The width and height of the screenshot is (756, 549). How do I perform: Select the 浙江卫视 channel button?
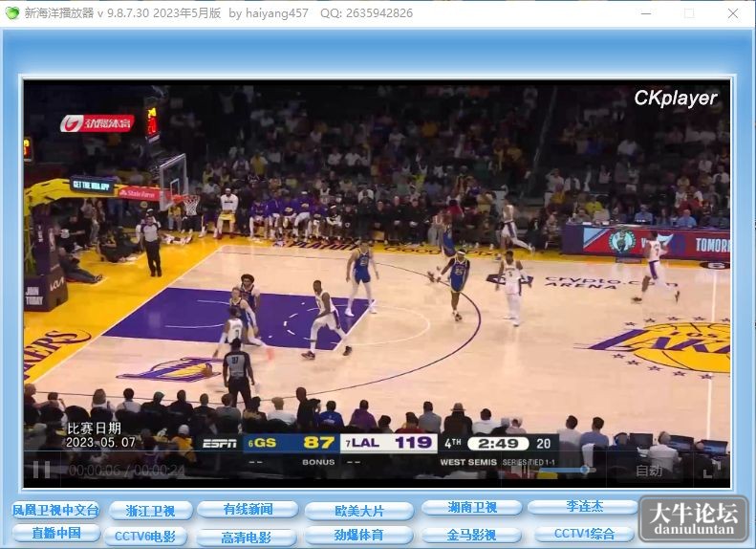[x=150, y=511]
